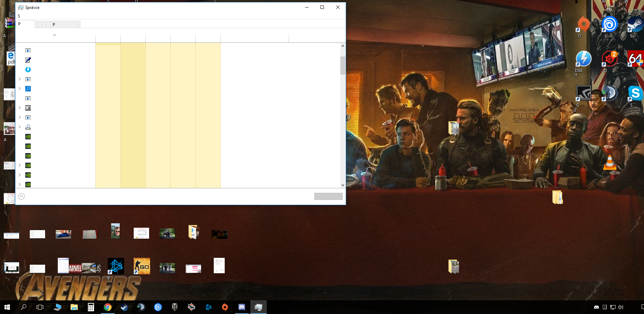Screen dimensions: 644x314
Task: Click the Origin icon in the taskbar
Action: point(225,307)
